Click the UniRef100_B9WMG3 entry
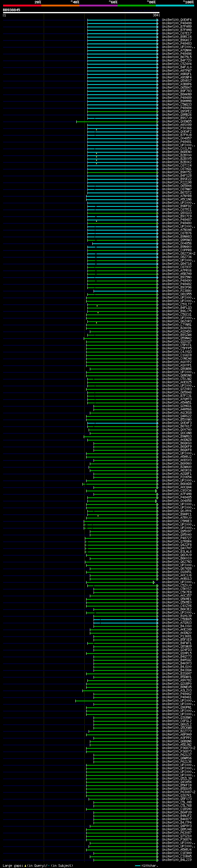Viewport: 197px width, 868px height. point(177,436)
